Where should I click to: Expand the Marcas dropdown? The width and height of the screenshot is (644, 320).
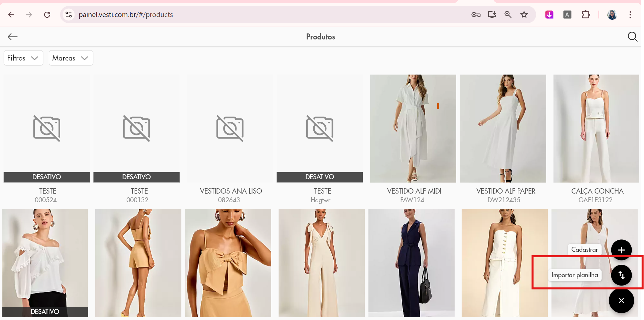click(x=71, y=58)
